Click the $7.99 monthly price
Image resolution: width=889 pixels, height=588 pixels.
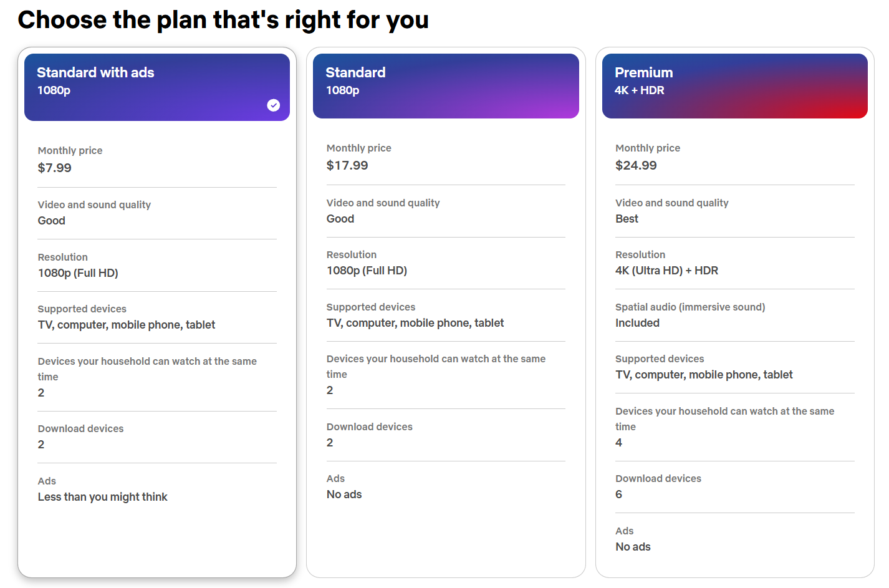point(55,168)
